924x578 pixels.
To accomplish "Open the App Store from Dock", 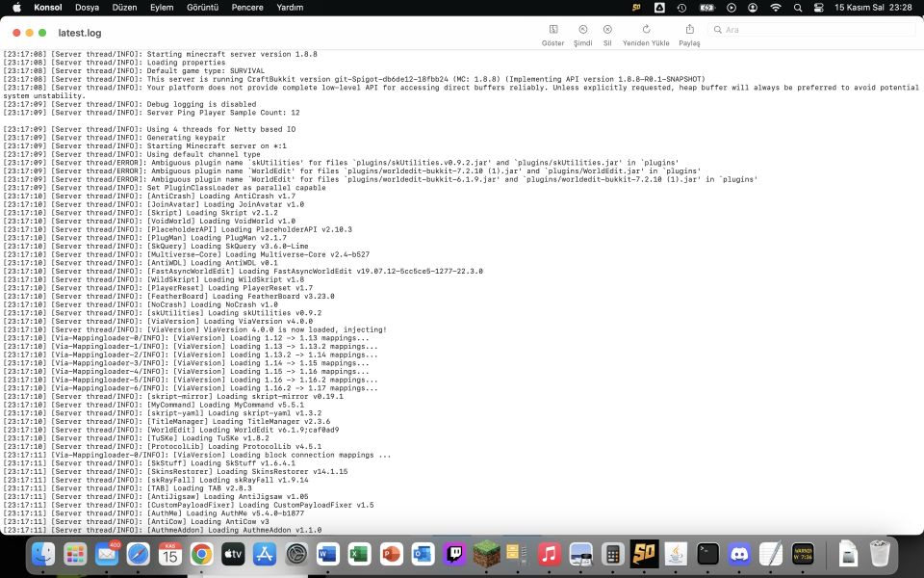I will tap(265, 555).
